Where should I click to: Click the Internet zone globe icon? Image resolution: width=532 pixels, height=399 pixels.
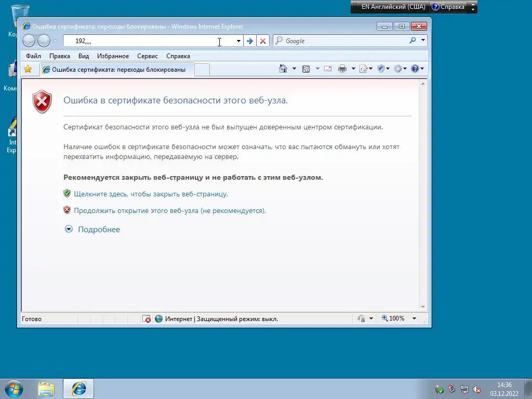click(158, 318)
